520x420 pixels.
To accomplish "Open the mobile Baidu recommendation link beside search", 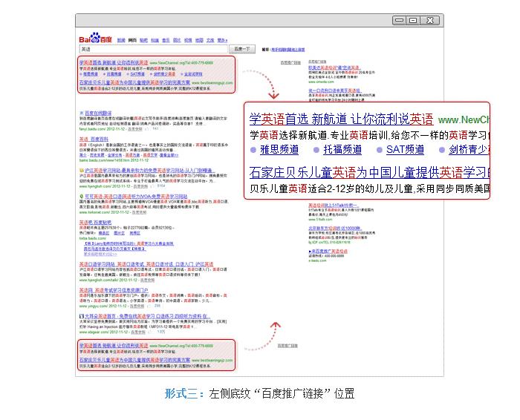I will [288, 50].
